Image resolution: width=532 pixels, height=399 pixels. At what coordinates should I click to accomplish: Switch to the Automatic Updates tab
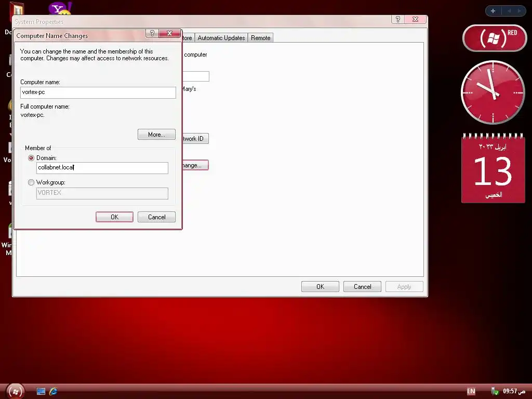[221, 38]
